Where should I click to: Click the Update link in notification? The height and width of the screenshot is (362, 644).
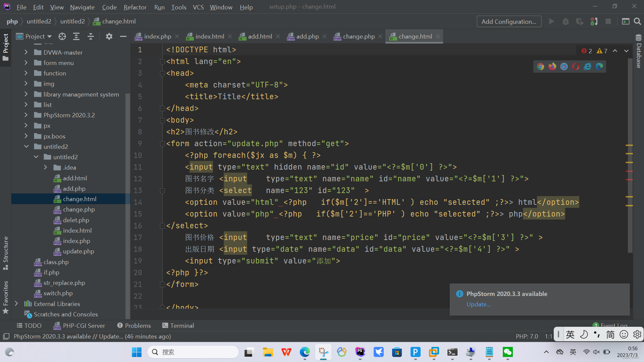478,304
